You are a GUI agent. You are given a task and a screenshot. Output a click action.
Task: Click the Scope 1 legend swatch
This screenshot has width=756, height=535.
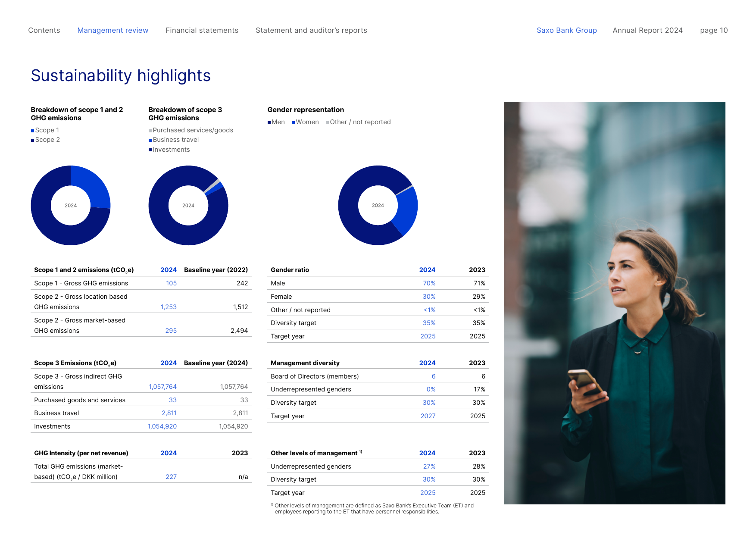(x=32, y=131)
